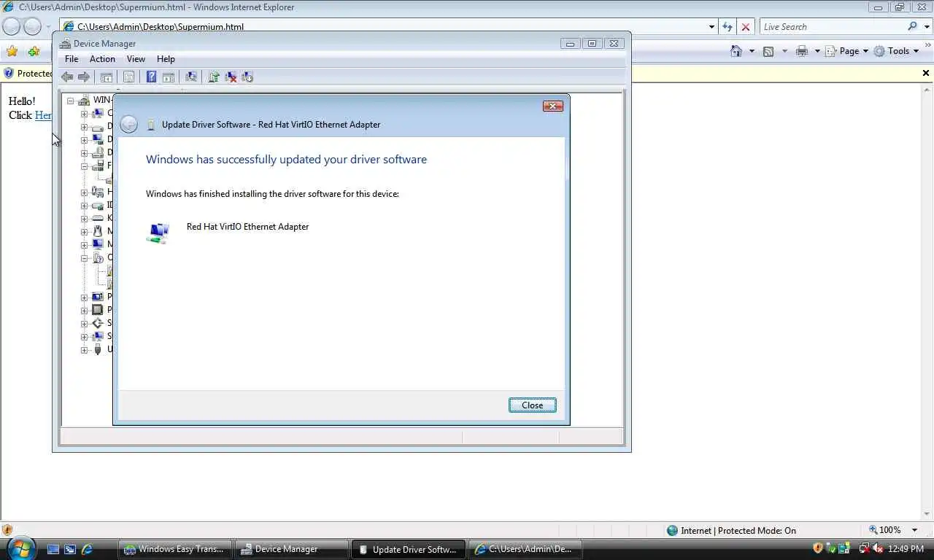Close the yellow information bar with X
This screenshot has height=560, width=934.
pos(926,73)
